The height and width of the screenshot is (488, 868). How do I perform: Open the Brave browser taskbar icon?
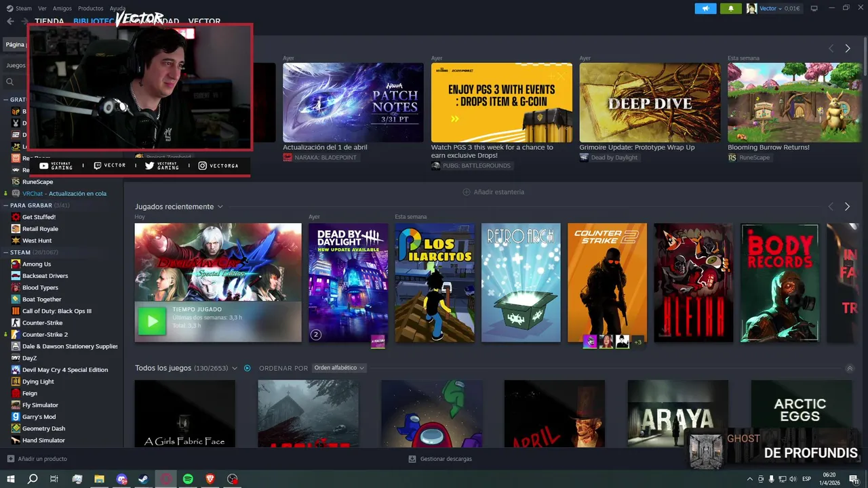click(210, 479)
